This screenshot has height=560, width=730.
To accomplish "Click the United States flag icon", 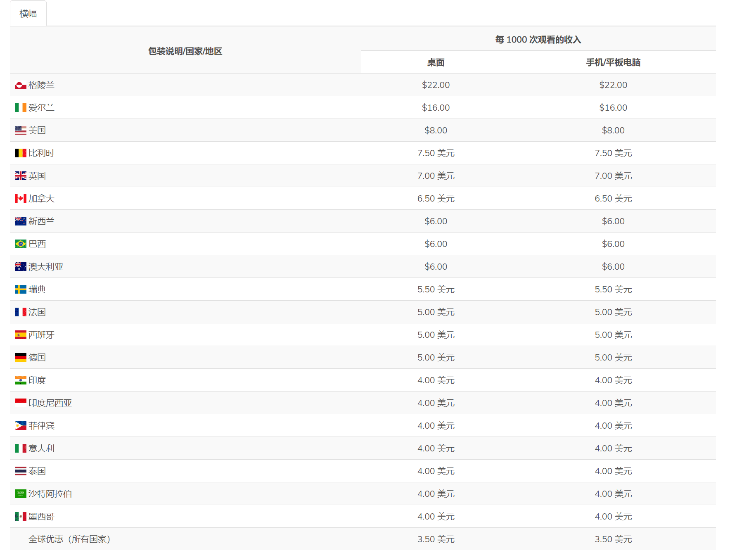I will [19, 130].
